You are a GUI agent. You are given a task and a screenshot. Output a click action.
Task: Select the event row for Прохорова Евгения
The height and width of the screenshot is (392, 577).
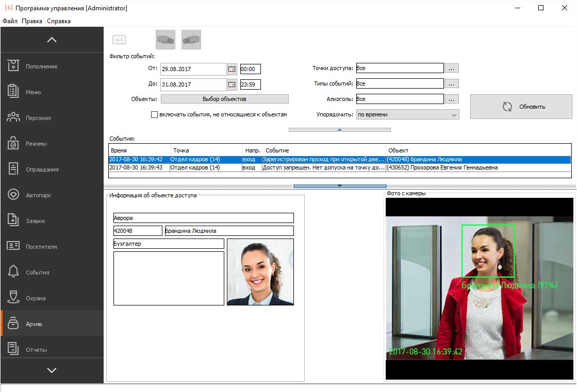[339, 168]
